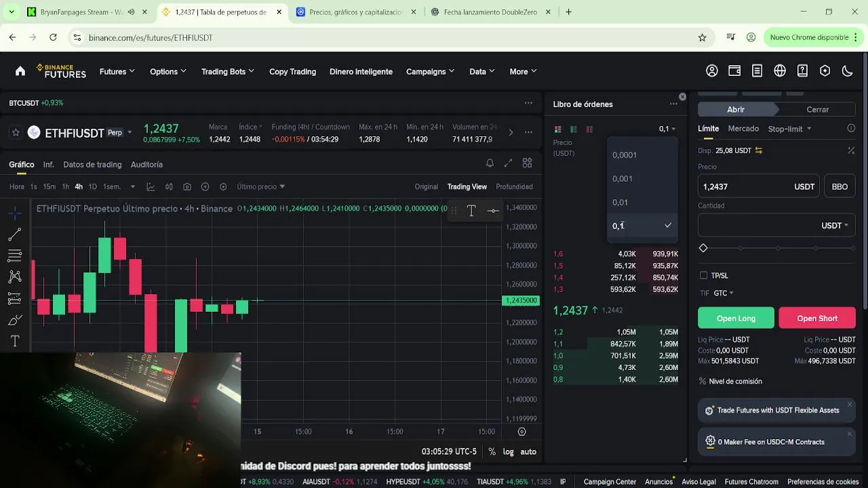Select Mercado order tab
This screenshot has width=868, height=488.
click(743, 128)
